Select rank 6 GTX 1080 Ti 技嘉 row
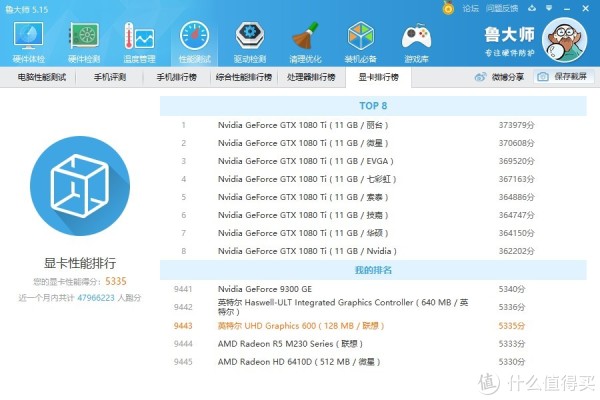This screenshot has height=400, width=600. tap(373, 215)
